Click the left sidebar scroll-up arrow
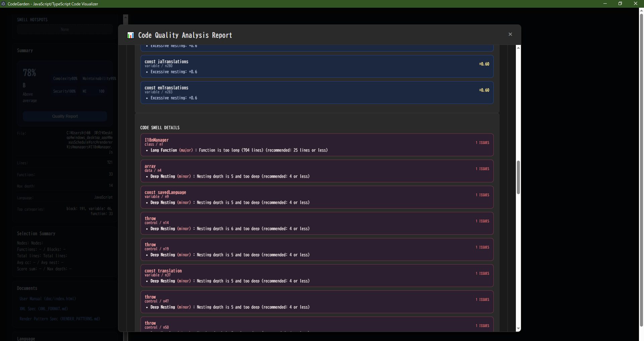This screenshot has height=341, width=644. 125,17
